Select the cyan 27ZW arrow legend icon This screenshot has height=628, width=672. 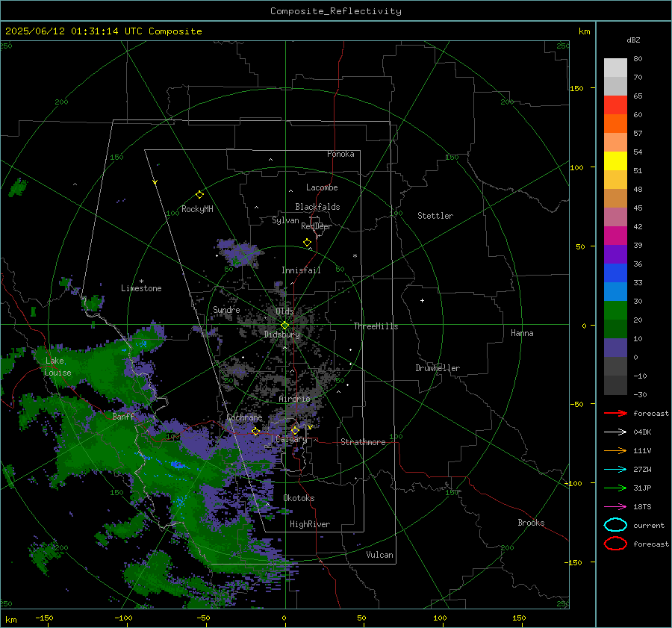pos(615,470)
